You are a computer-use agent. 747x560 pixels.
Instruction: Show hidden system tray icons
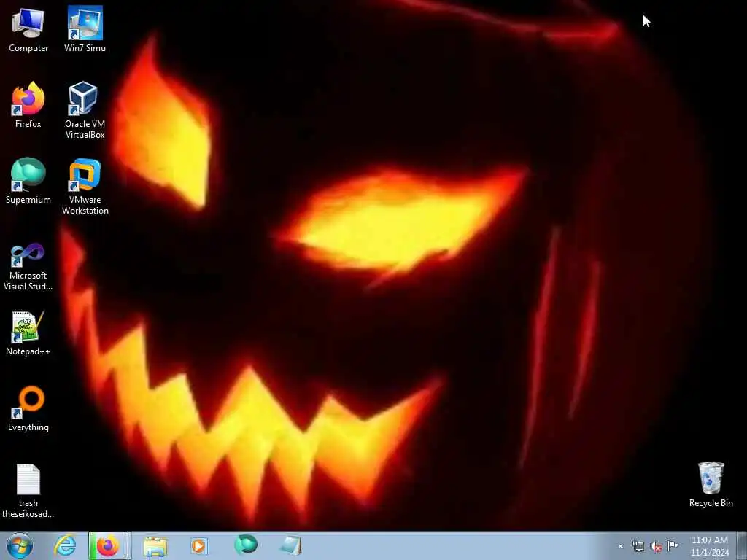click(x=620, y=546)
